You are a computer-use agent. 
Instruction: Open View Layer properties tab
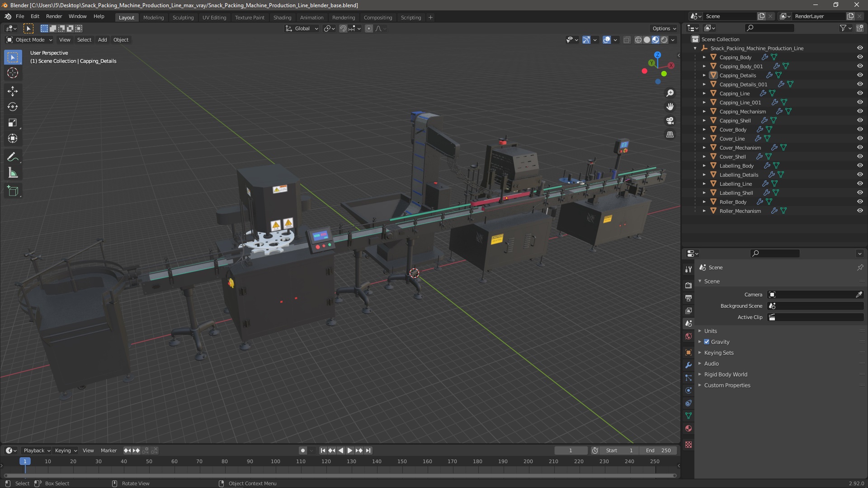(689, 311)
